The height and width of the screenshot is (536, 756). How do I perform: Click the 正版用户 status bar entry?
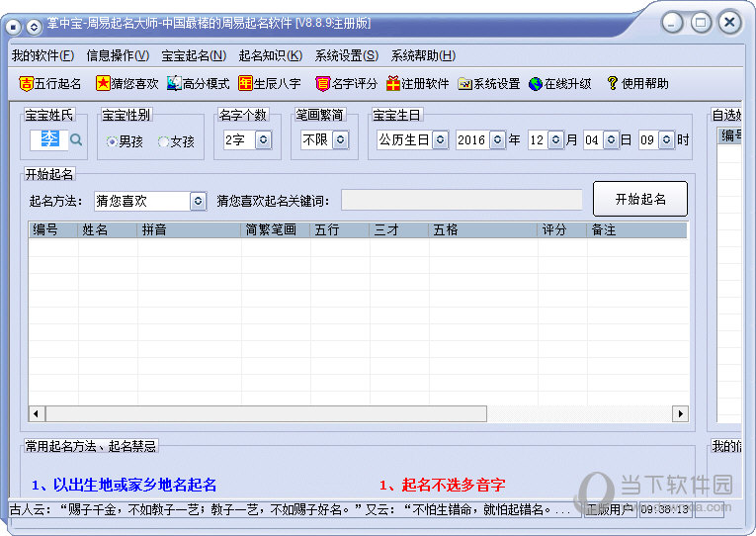(610, 509)
